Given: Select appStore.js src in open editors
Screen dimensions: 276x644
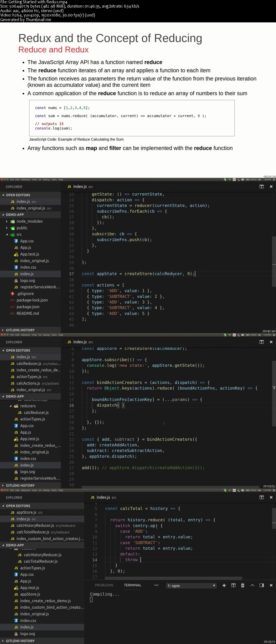Looking at the screenshot, I should click(42, 512).
